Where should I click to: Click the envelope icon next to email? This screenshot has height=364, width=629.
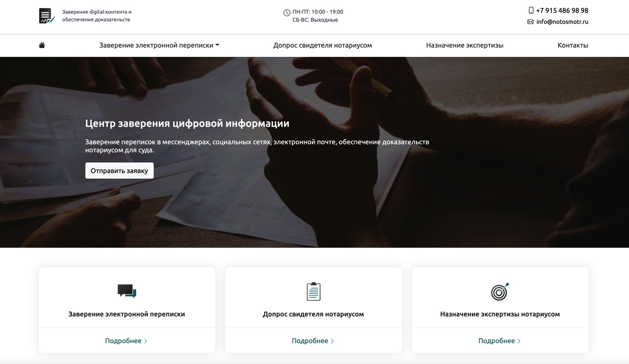coord(531,22)
